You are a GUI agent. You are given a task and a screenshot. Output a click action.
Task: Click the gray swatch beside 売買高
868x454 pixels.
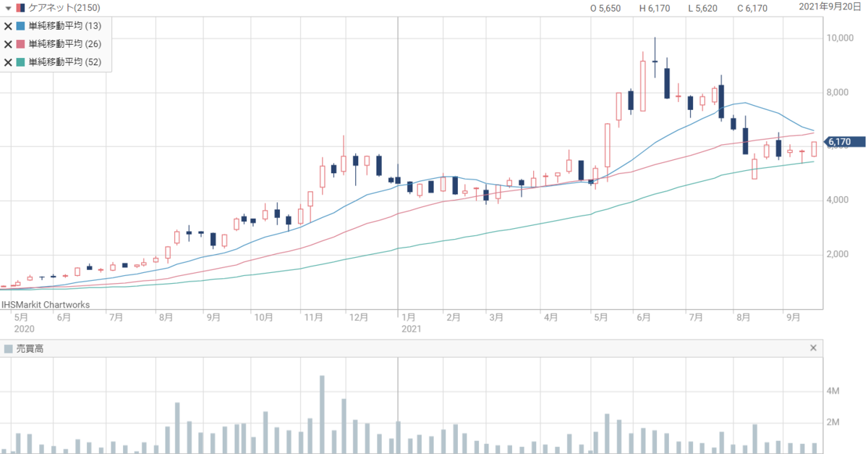(x=8, y=349)
